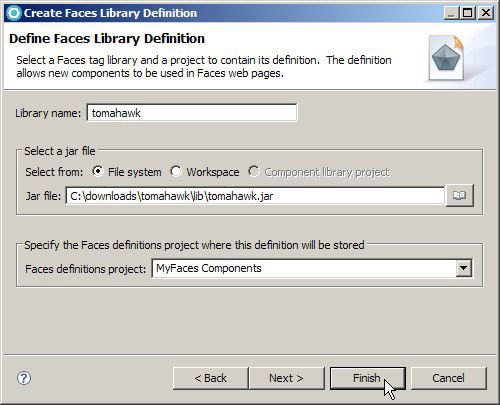Maximize the Create Faces Library dialog
The width and height of the screenshot is (500, 405).
click(468, 13)
